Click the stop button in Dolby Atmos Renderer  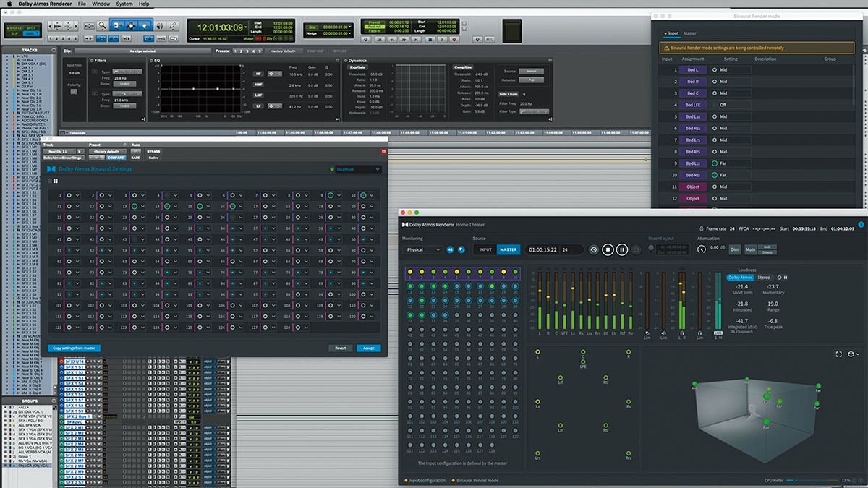click(x=608, y=249)
